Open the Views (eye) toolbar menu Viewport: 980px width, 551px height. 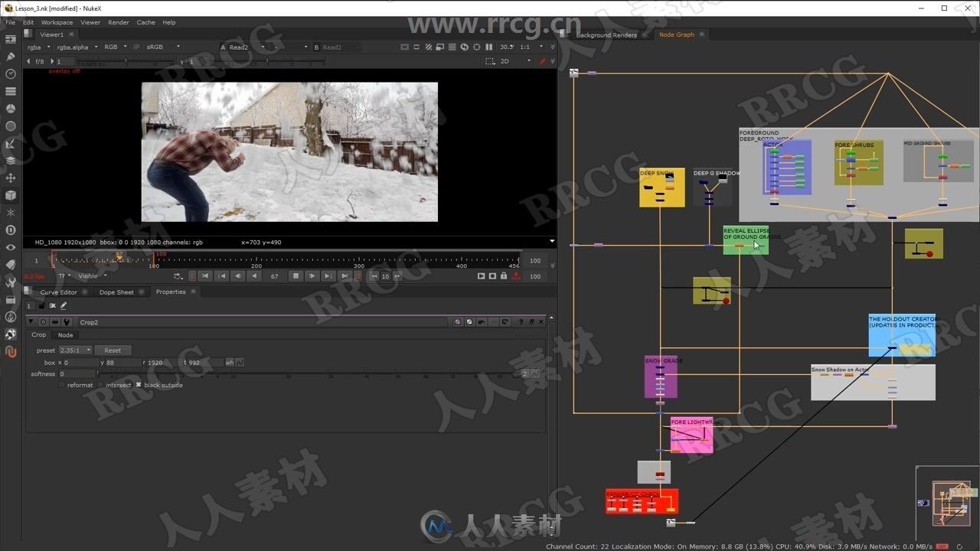tap(11, 247)
